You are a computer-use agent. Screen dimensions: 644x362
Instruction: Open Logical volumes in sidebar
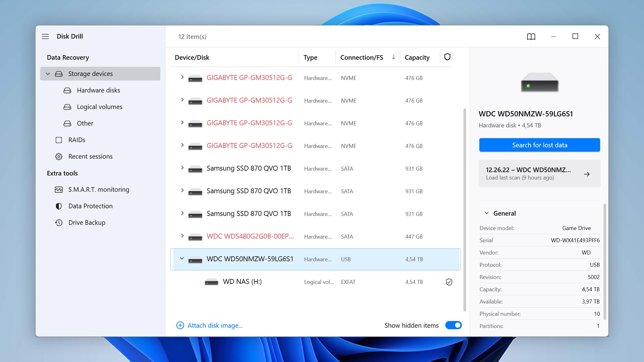[x=100, y=107]
